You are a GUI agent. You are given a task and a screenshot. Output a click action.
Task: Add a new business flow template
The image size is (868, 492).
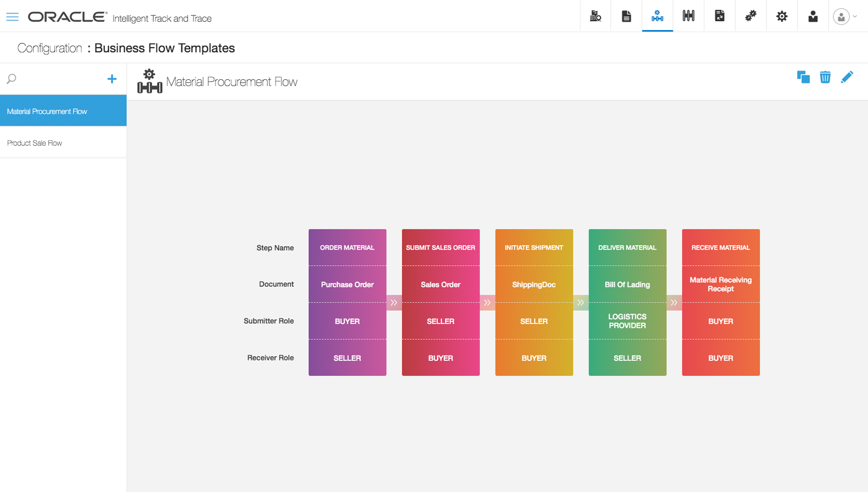(x=112, y=79)
